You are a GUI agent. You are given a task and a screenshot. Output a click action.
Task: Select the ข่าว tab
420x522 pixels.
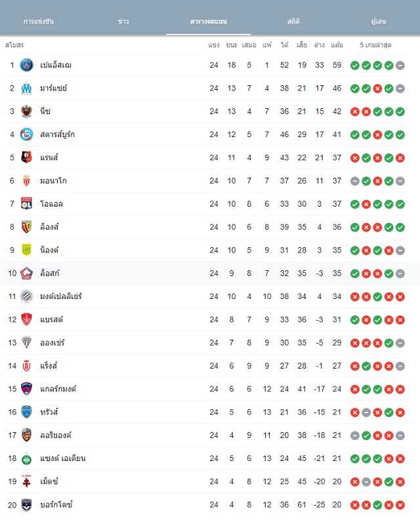[x=123, y=21]
